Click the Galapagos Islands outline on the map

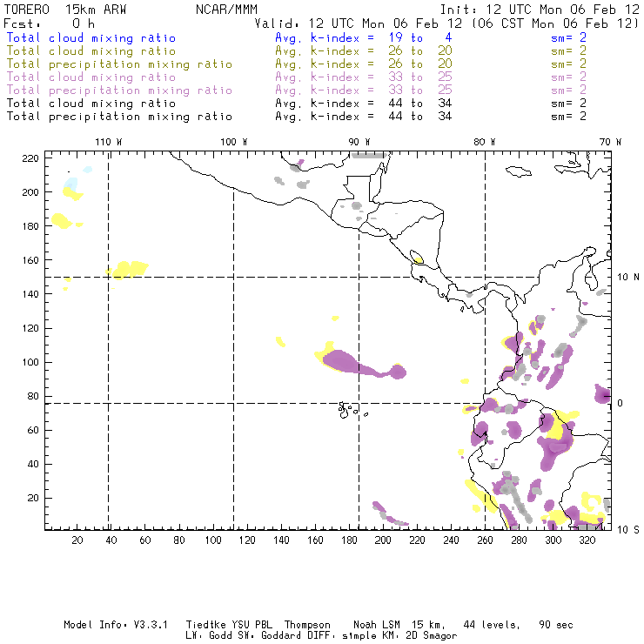pos(352,410)
